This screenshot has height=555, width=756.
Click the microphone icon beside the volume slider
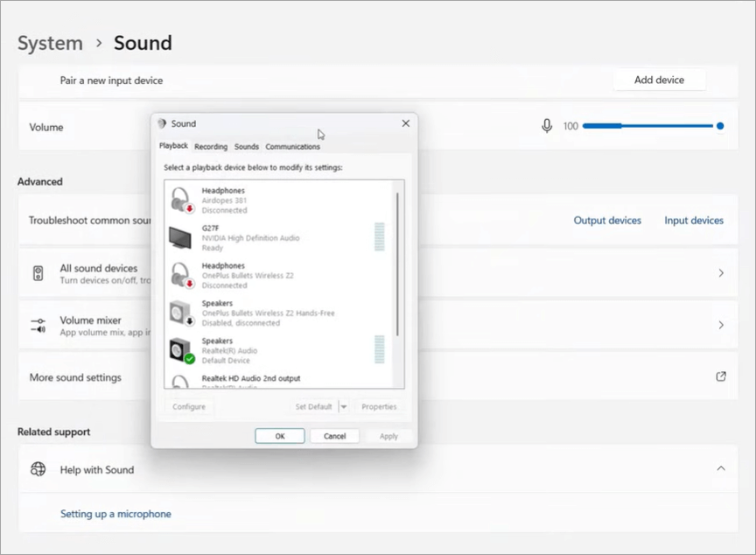547,125
